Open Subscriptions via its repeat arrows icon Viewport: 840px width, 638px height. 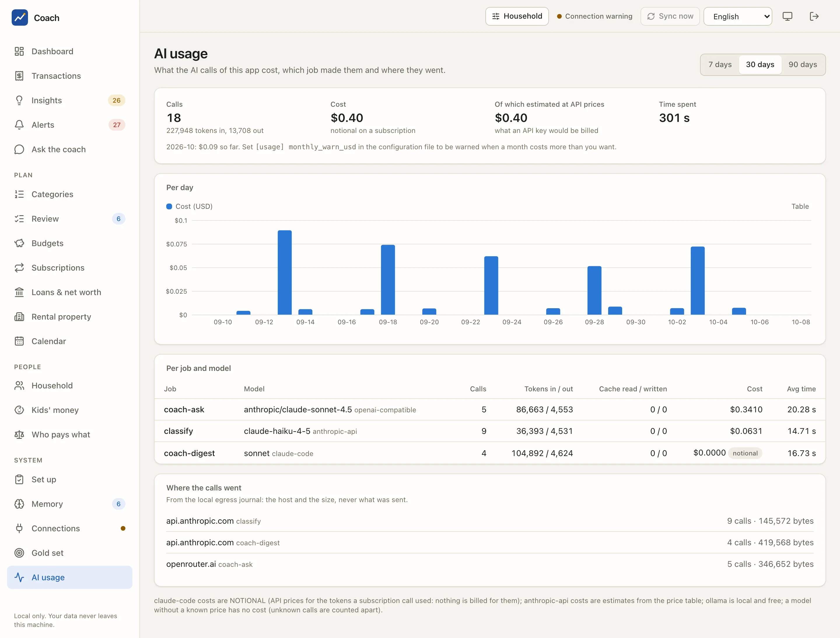coord(19,268)
